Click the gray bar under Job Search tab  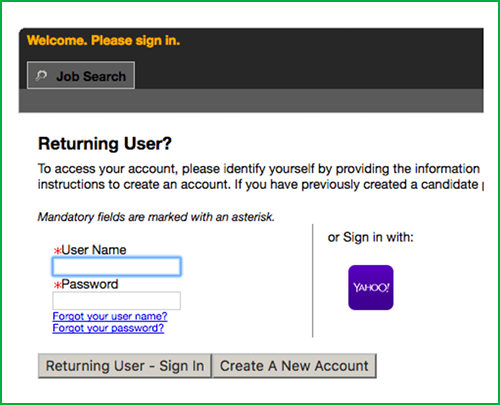(251, 100)
